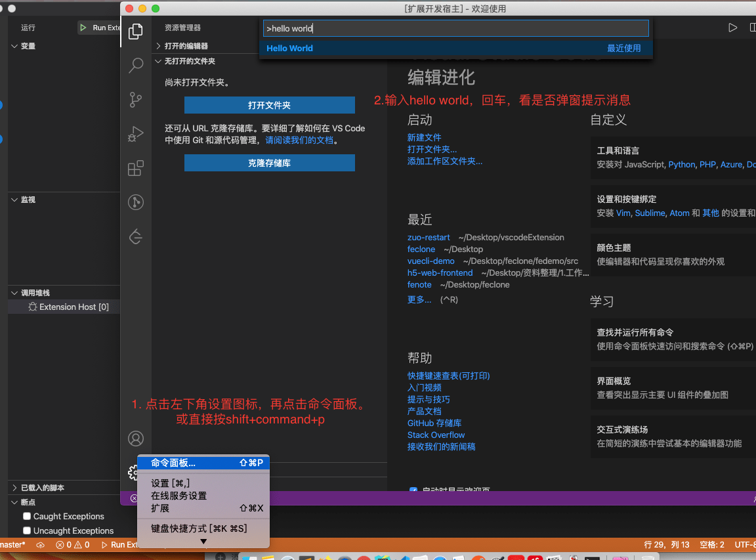Open the Extensions view icon
The height and width of the screenshot is (560, 756).
135,168
